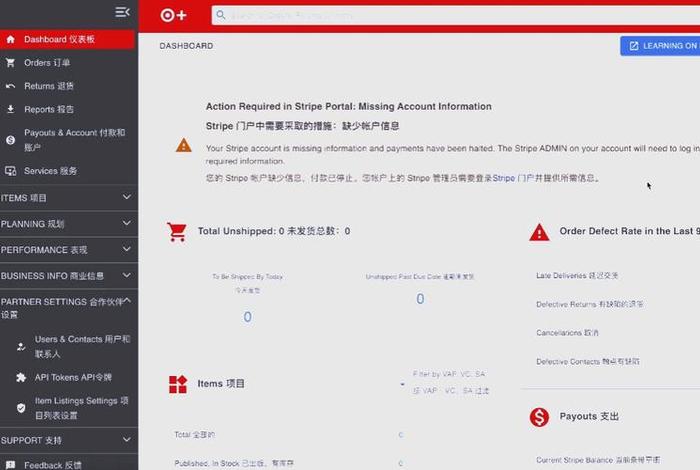Collapse the PARTNER SETTINGS 合作伙伴设置 section
700x470 pixels.
pyautogui.click(x=69, y=308)
